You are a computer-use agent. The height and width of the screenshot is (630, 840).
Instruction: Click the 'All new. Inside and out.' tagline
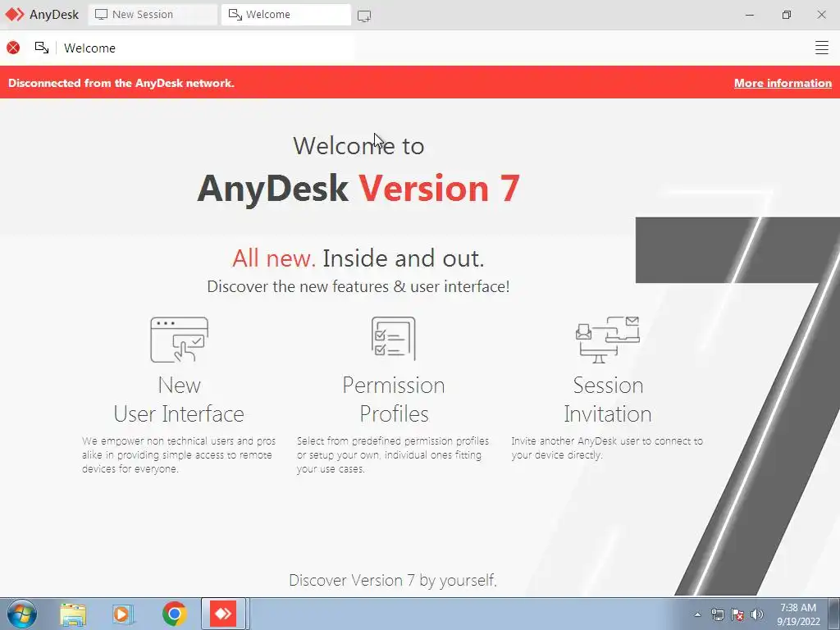pos(358,258)
